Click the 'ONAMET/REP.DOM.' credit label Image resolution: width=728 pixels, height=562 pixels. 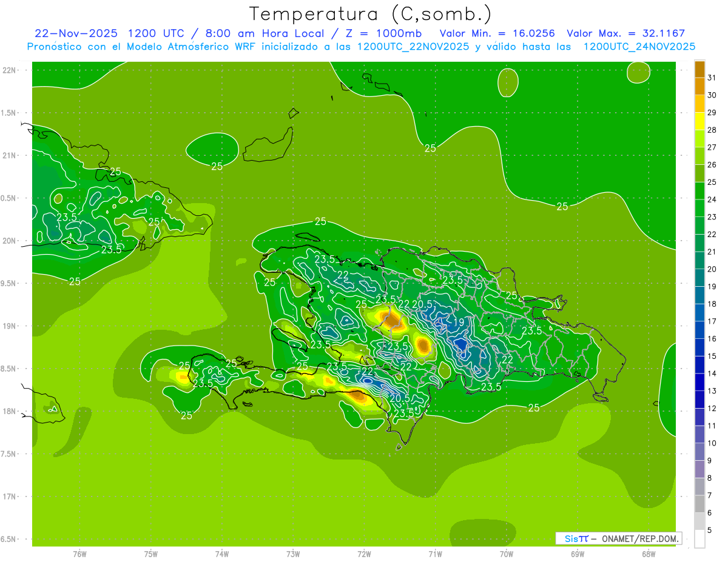tap(639, 538)
